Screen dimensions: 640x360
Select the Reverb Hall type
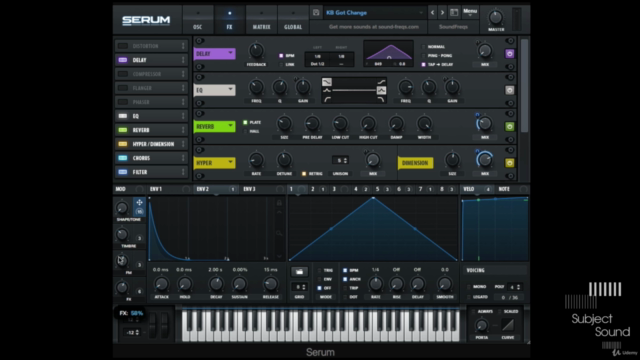(x=245, y=131)
